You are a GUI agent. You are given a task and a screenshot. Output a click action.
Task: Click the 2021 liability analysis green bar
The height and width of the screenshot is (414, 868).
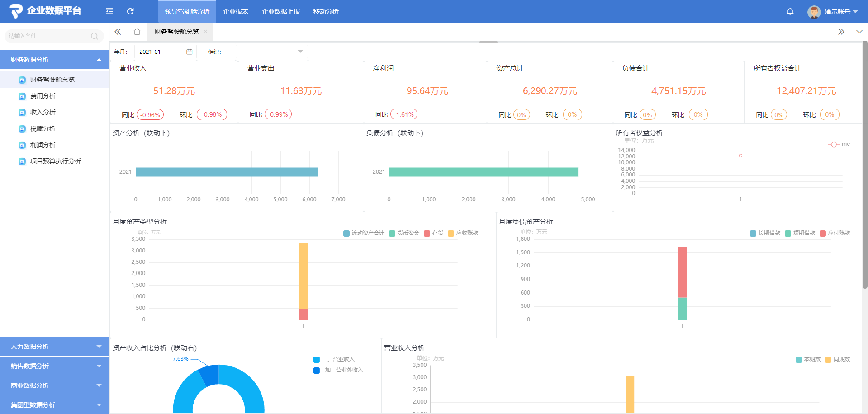tap(484, 172)
